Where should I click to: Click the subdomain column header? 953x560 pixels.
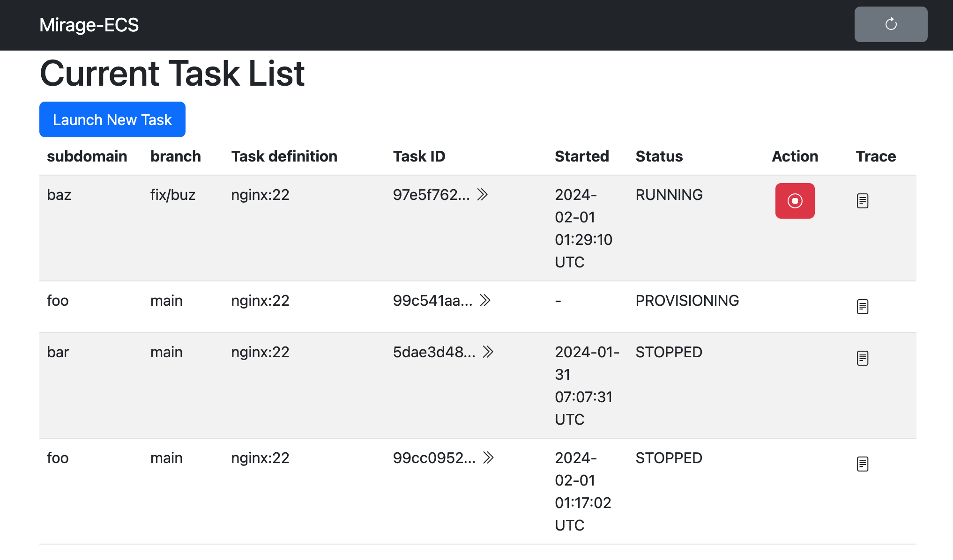(87, 156)
